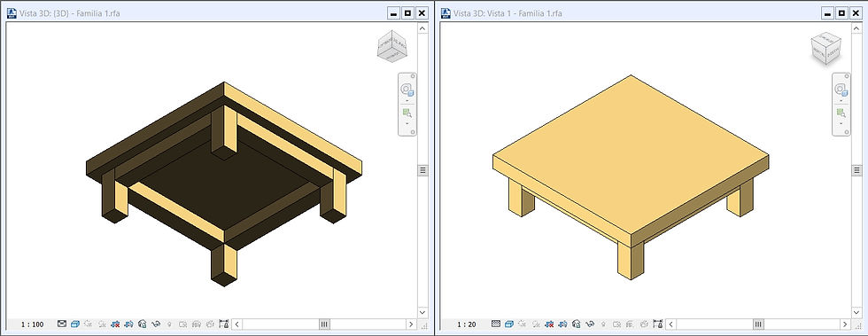Click scroll right arrow in left (3D) view
The height and width of the screenshot is (336, 868).
[x=411, y=324]
